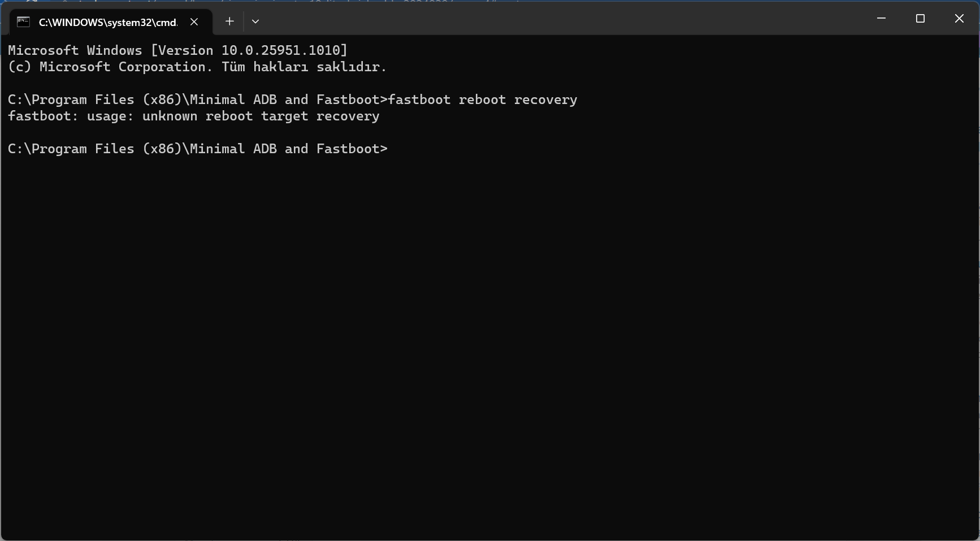980x541 pixels.
Task: Click version number 10.0.25951.1010
Action: (x=280, y=50)
